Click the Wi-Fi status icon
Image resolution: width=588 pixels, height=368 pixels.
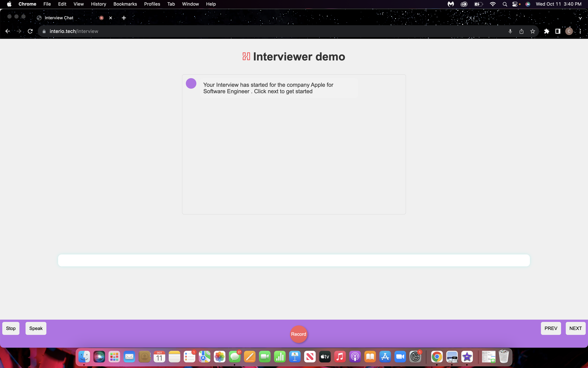pos(493,4)
